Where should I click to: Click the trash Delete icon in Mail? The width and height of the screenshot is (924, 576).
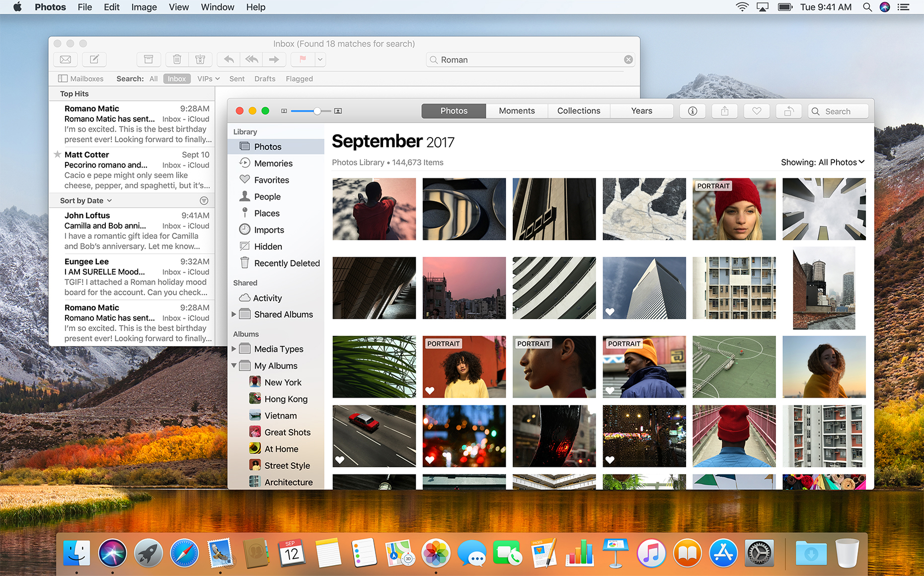tap(177, 60)
